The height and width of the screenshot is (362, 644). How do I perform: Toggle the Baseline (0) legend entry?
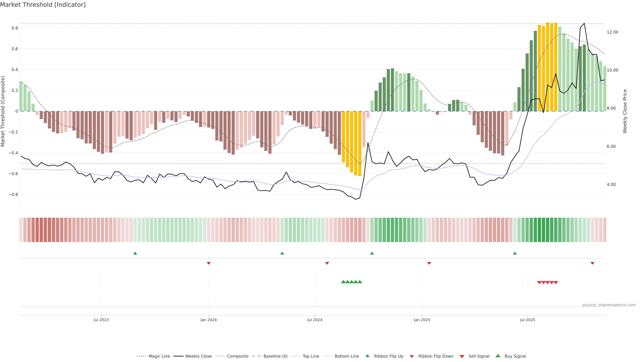275,356
